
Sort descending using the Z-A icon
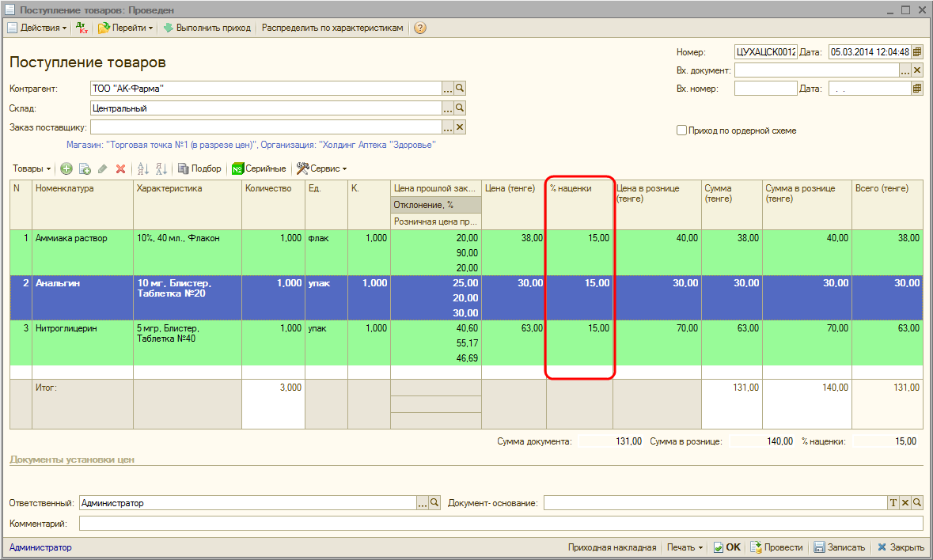click(x=161, y=168)
